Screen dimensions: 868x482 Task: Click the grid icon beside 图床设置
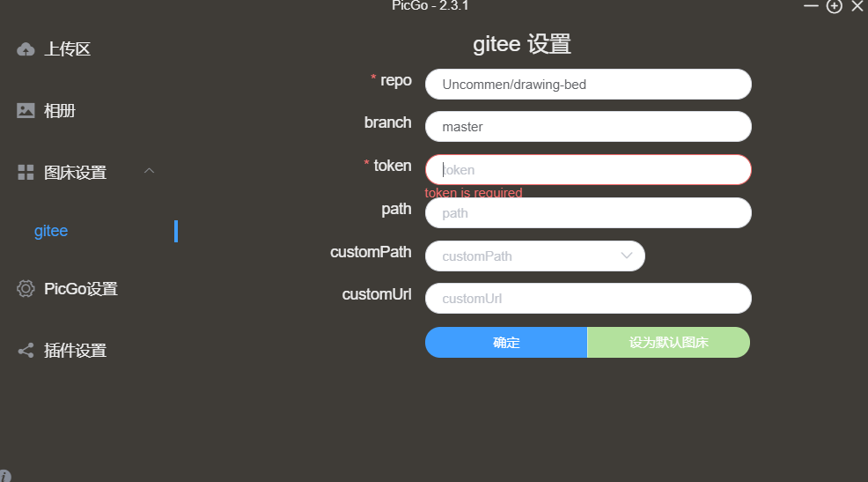click(26, 173)
